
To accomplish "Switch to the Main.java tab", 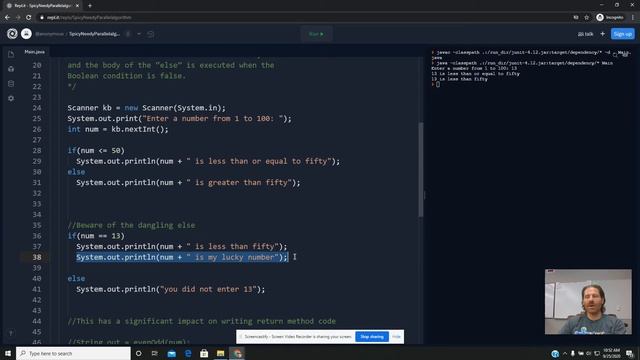I will pyautogui.click(x=35, y=52).
